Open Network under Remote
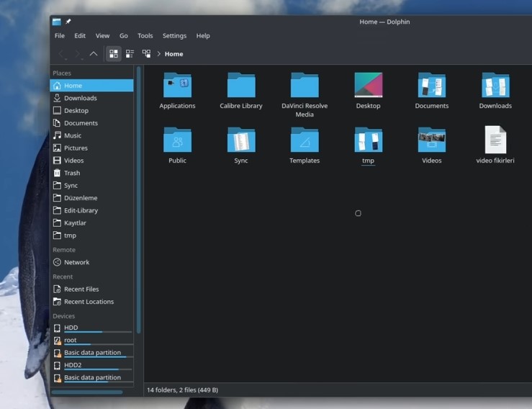The height and width of the screenshot is (409, 532). coord(91,262)
